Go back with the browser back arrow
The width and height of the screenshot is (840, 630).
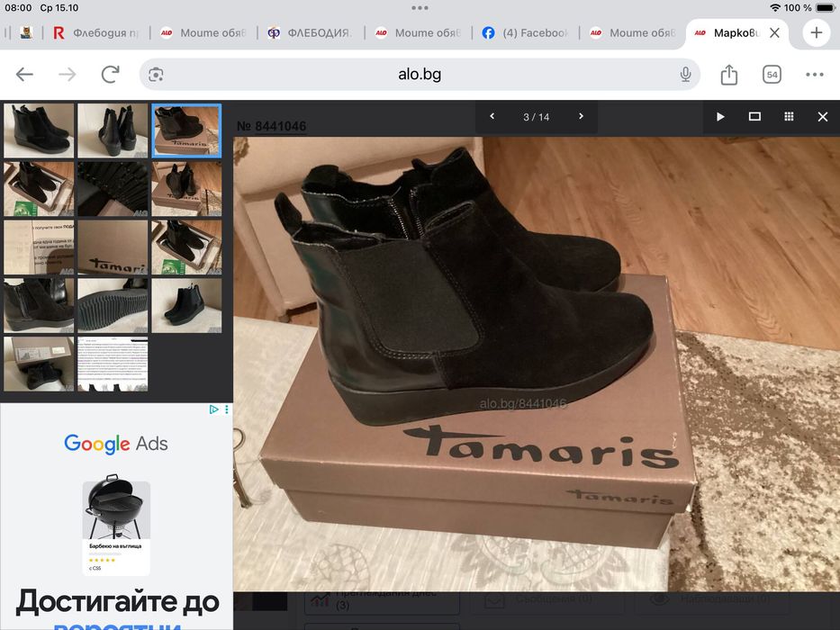24,75
